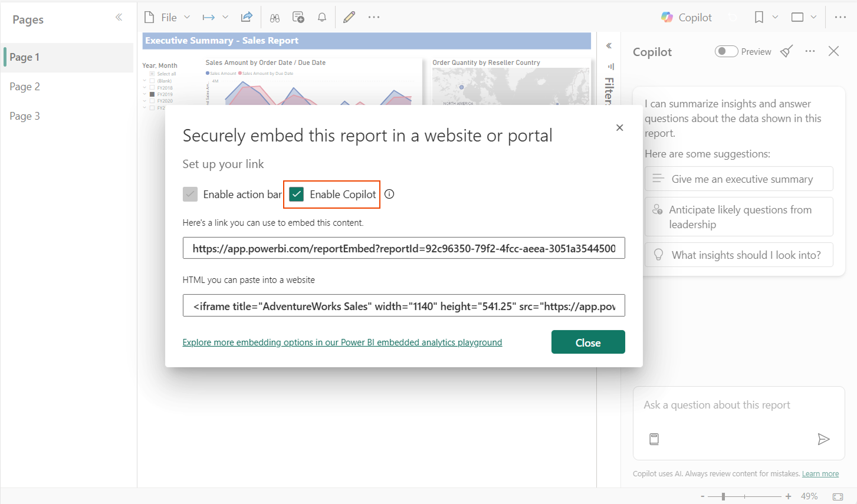The image size is (857, 504).
Task: Click the send arrow icon
Action: (823, 439)
